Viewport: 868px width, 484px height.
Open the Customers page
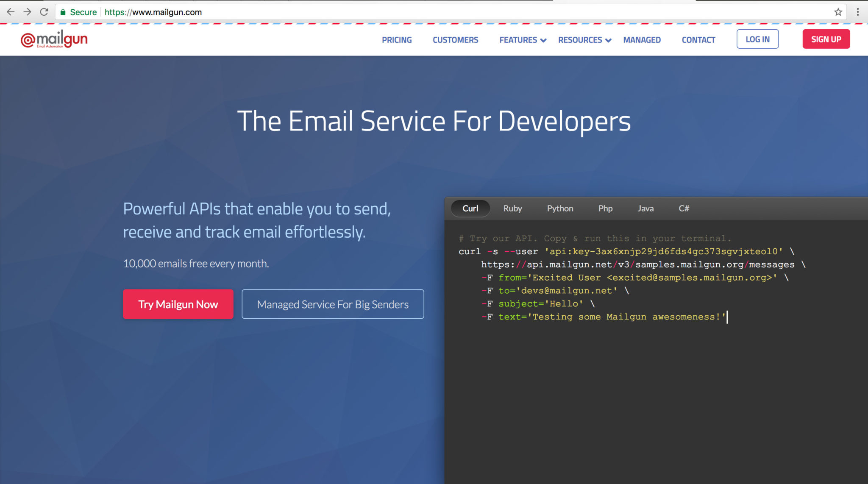[x=455, y=40]
